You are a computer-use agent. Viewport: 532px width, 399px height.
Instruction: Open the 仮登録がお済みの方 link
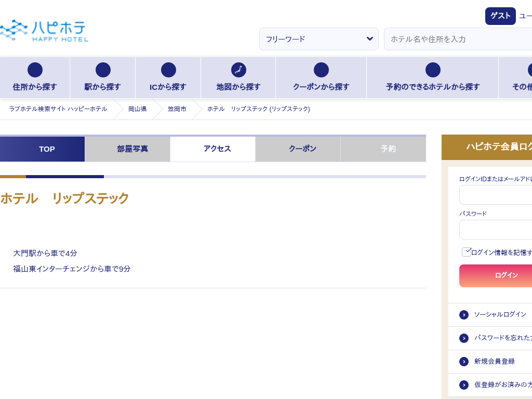click(x=503, y=385)
